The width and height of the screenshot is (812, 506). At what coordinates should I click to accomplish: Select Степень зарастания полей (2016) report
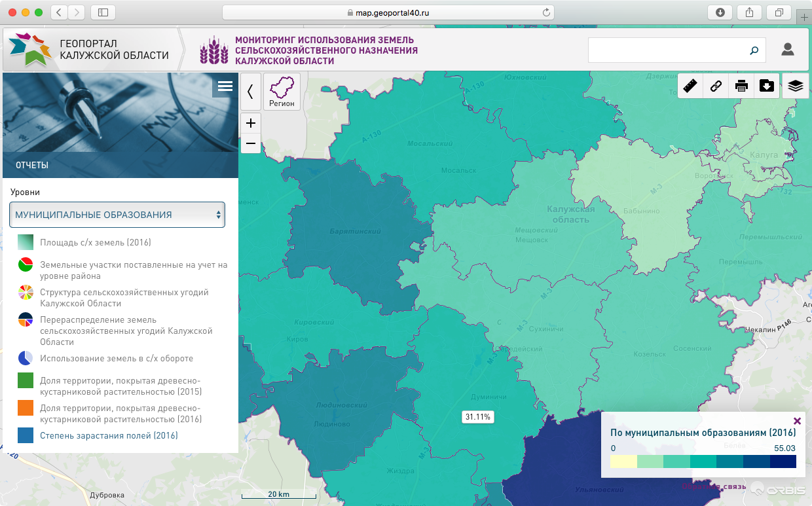(109, 435)
